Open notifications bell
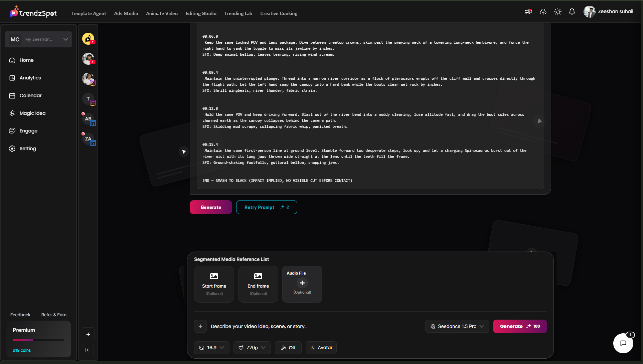 click(572, 12)
